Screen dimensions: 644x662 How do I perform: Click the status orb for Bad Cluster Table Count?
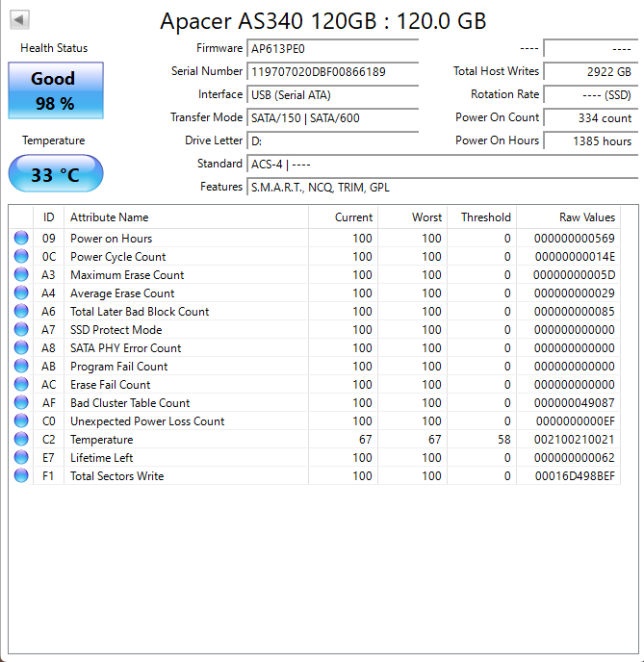21,402
